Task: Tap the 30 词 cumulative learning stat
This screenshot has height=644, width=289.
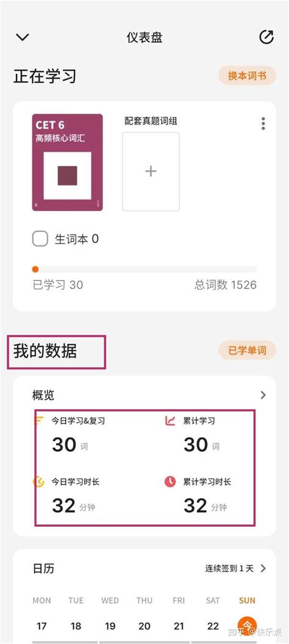Action: [201, 445]
